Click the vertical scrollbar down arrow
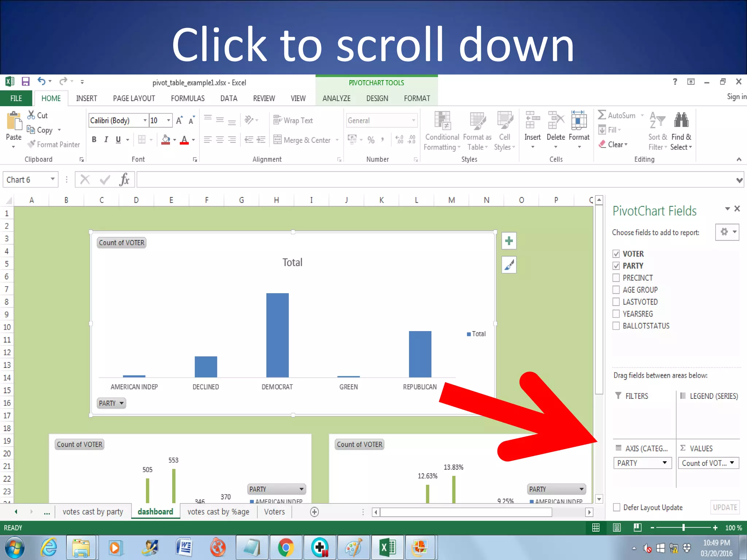The height and width of the screenshot is (560, 747). coord(599,499)
